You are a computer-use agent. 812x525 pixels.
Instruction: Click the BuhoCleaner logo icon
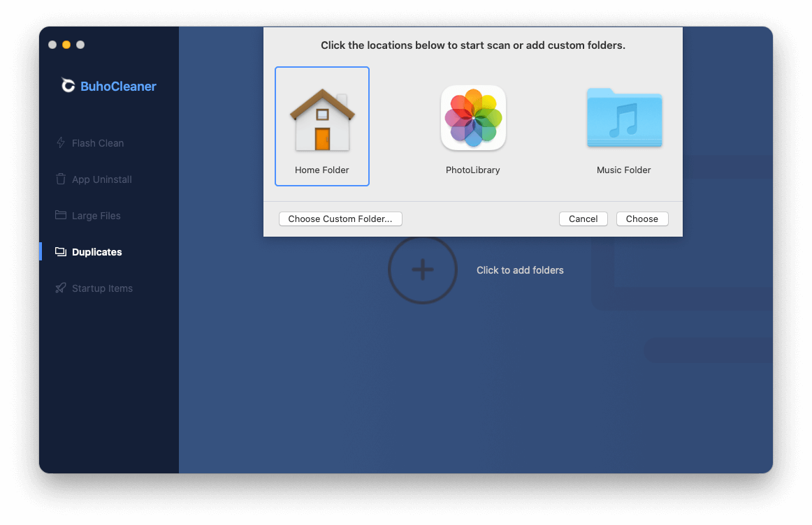68,85
